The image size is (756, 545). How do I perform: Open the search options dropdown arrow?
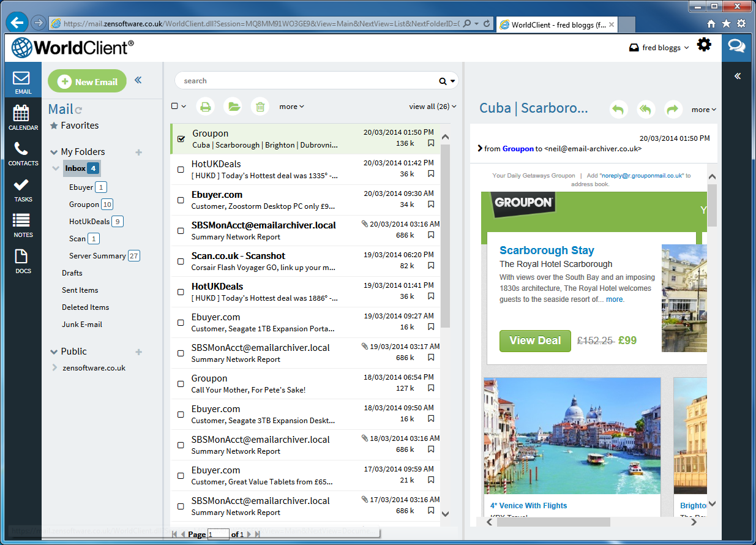(453, 81)
